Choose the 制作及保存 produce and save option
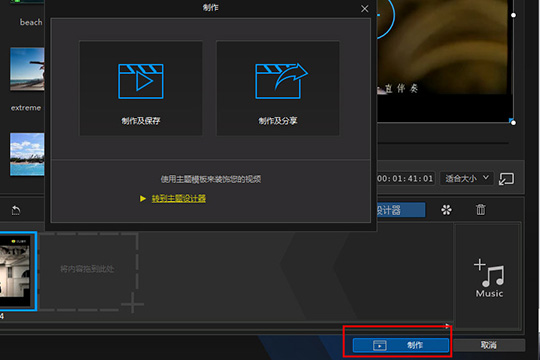Image resolution: width=540 pixels, height=360 pixels. click(141, 88)
